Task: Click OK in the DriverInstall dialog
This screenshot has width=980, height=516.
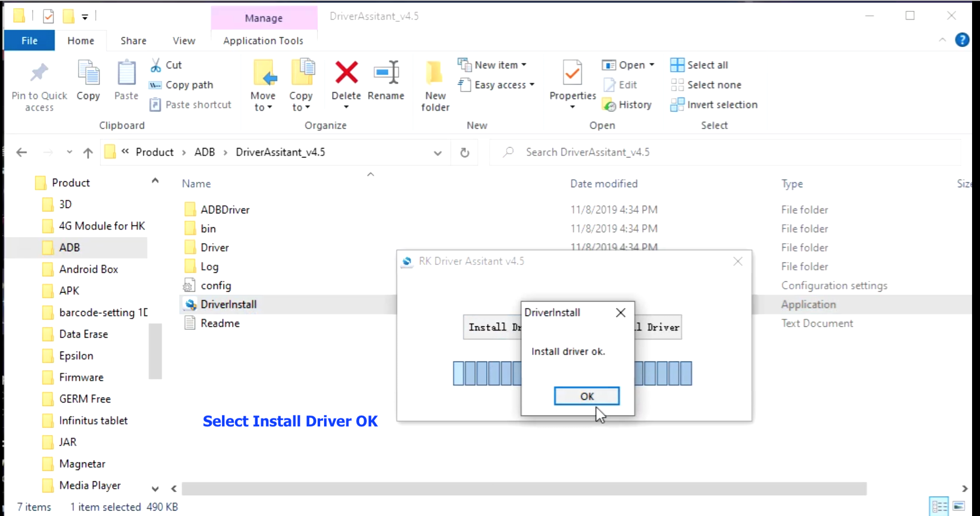Action: pos(587,396)
